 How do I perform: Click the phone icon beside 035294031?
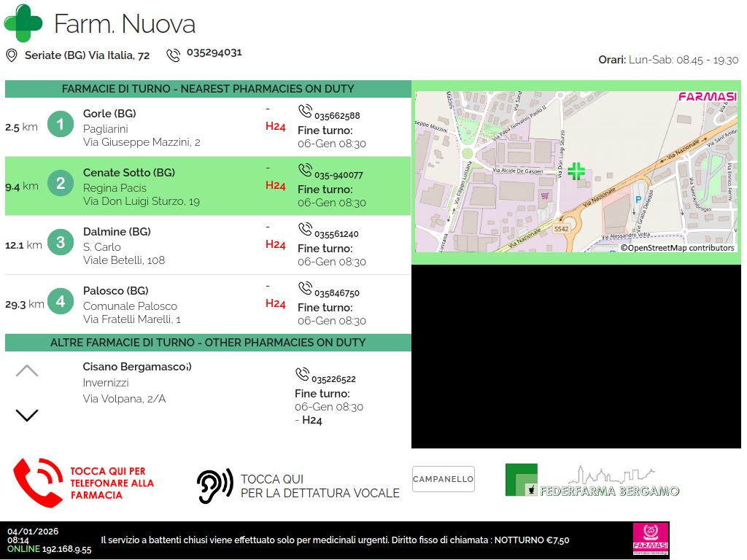[x=173, y=55]
